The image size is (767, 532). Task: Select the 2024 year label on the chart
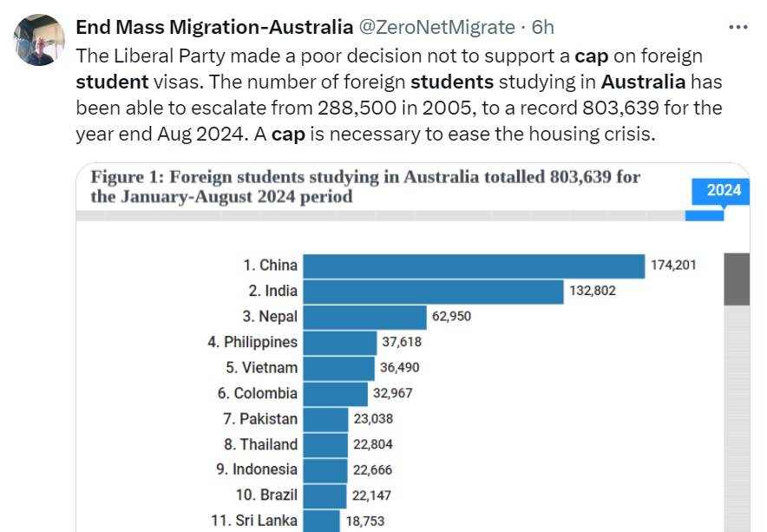[x=723, y=190]
